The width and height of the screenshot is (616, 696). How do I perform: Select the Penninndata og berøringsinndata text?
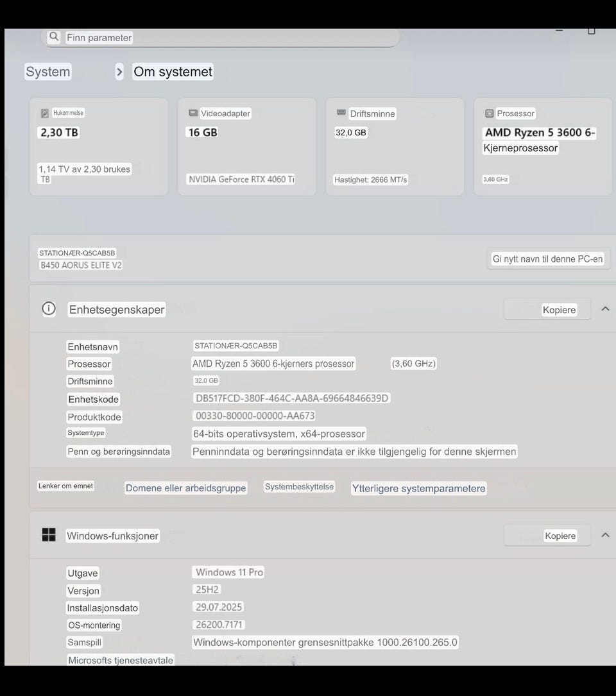coord(354,452)
